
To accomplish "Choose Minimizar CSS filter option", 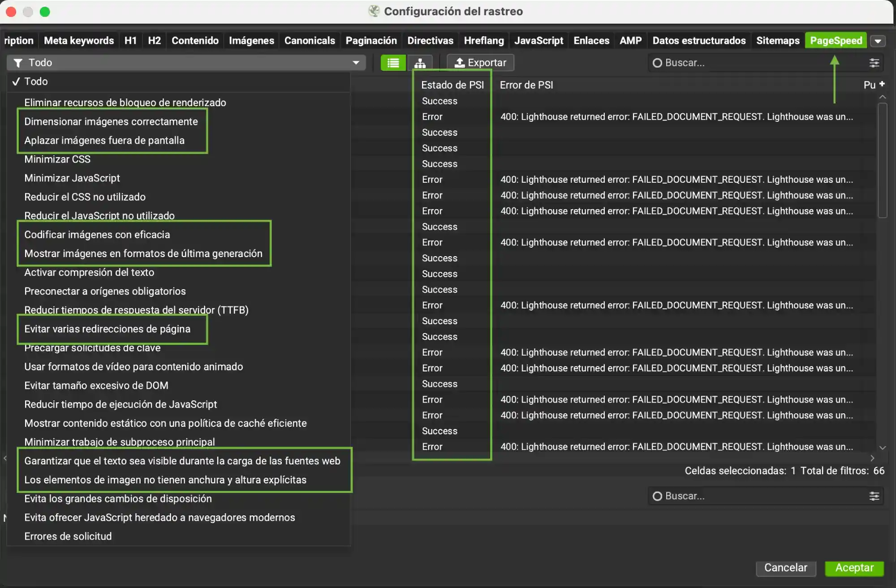I will 57,159.
